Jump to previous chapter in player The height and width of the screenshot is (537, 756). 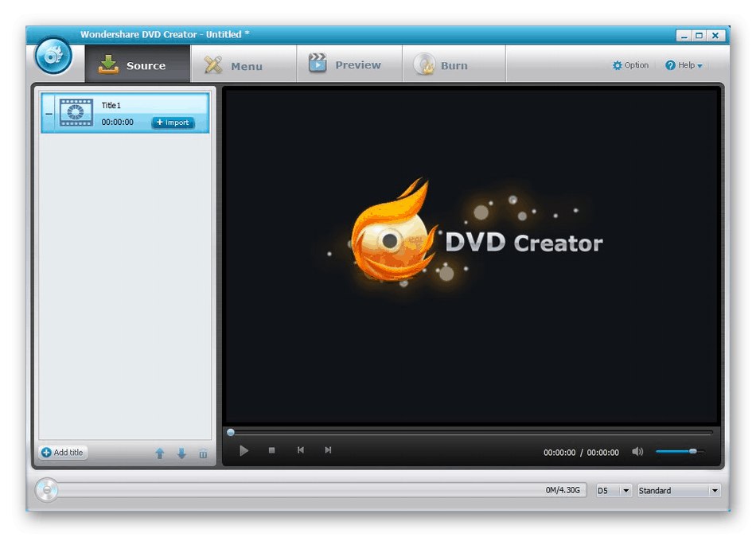click(300, 449)
